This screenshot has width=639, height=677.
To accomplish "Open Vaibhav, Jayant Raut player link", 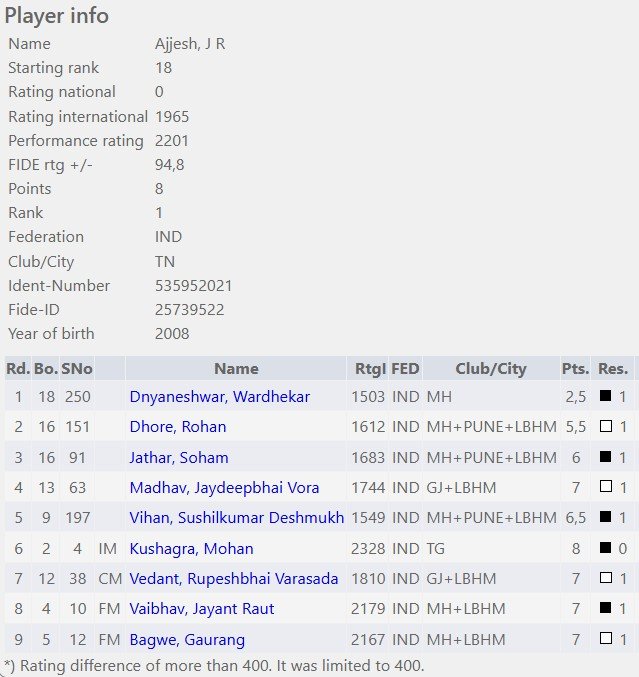I will point(202,608).
